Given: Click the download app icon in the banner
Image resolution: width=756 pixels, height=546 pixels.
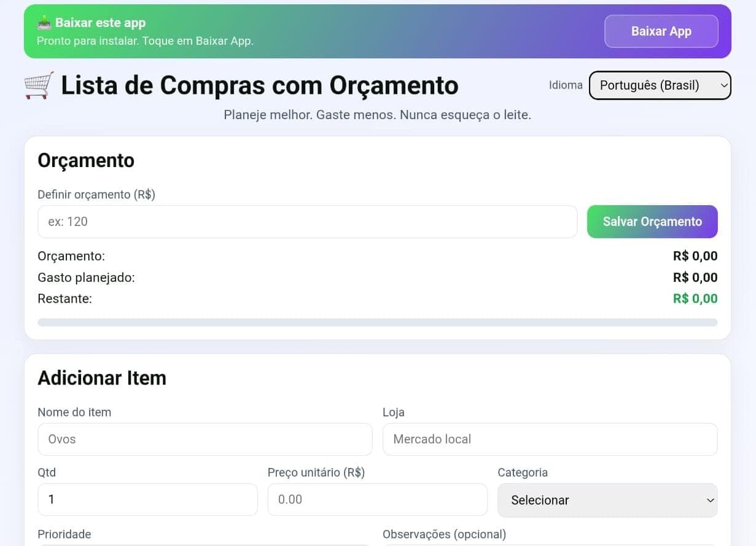Looking at the screenshot, I should 44,22.
